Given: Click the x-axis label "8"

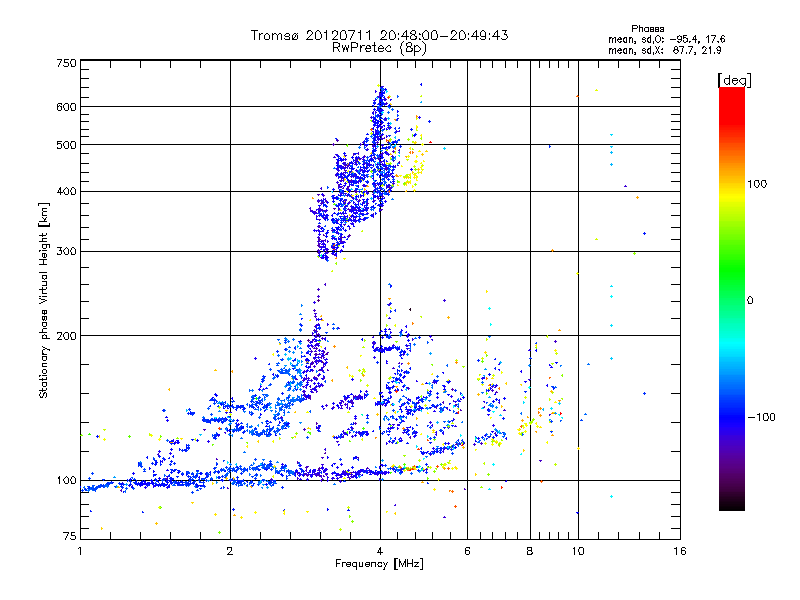Looking at the screenshot, I should coord(530,551).
